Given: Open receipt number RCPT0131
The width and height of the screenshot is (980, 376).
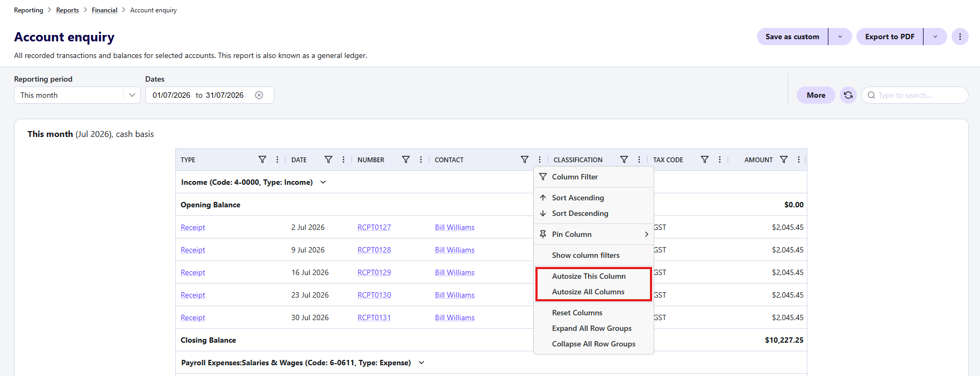Looking at the screenshot, I should click(374, 317).
